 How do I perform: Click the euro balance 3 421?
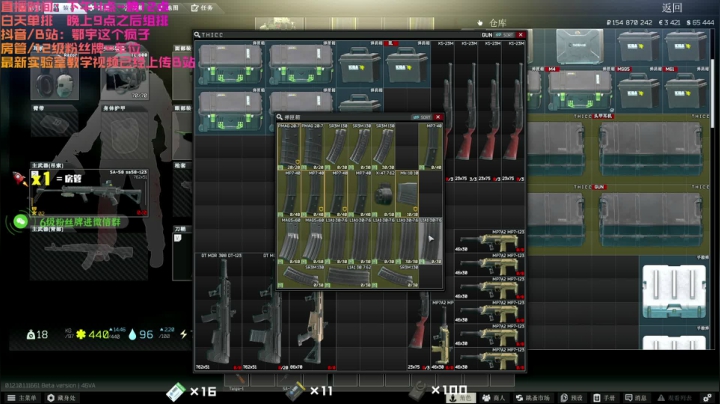point(669,22)
